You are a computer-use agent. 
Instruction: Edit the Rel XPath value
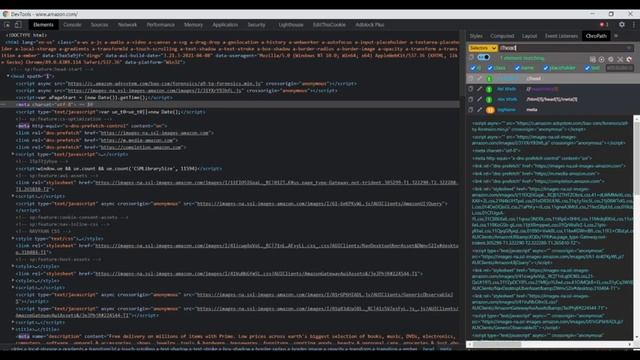click(480, 89)
